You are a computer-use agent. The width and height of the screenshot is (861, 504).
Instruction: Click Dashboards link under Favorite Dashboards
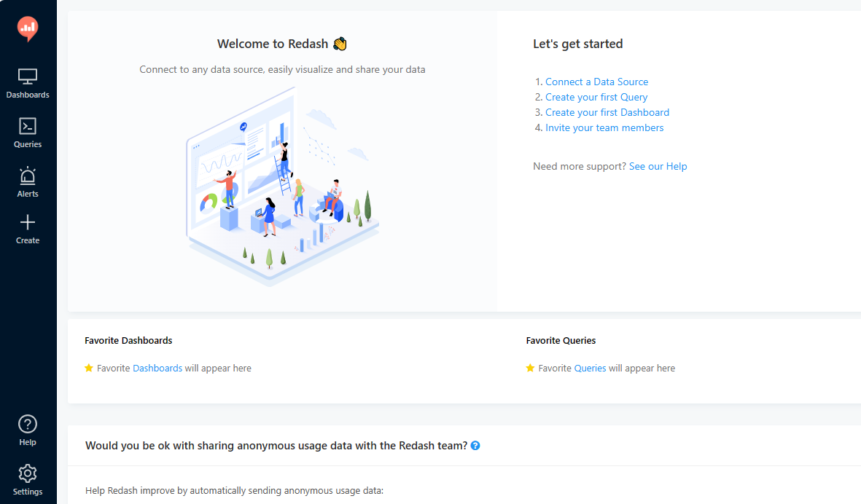pyautogui.click(x=157, y=368)
